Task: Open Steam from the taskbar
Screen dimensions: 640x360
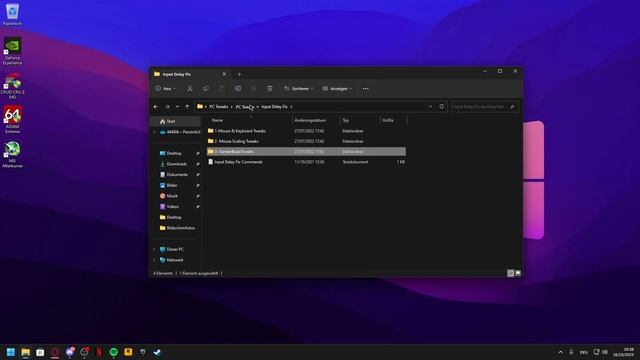Action: point(158,352)
